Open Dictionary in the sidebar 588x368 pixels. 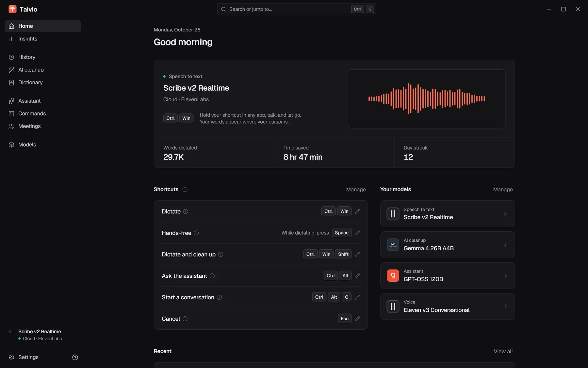[43, 82]
